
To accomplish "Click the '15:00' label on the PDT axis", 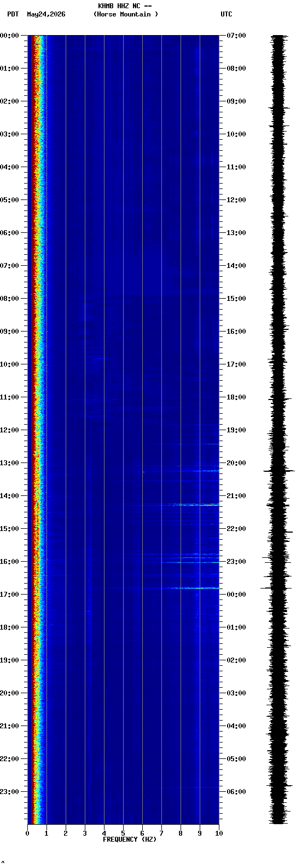I will click(9, 529).
